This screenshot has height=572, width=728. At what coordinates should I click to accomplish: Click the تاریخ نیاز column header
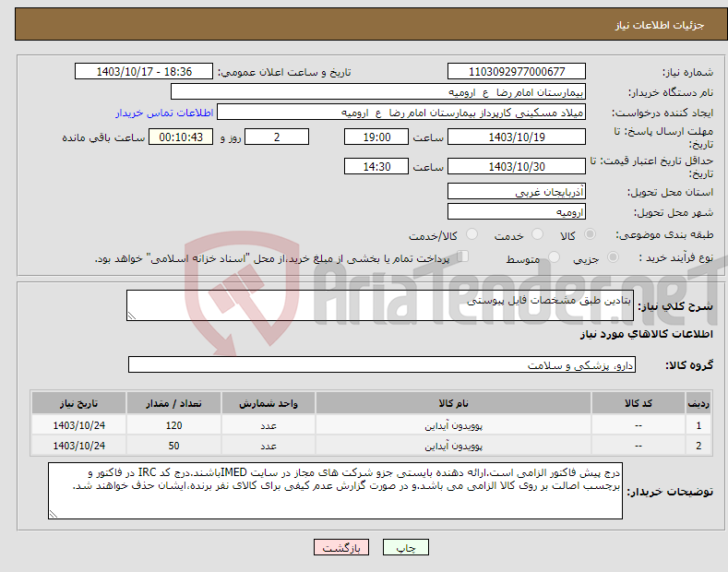[79, 403]
